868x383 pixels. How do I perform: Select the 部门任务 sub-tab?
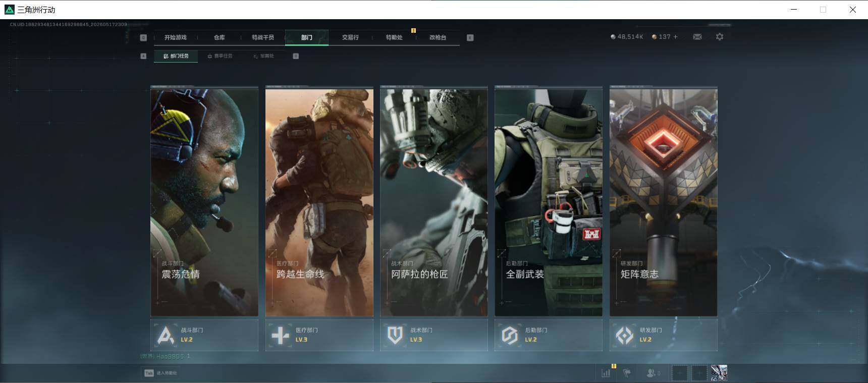176,56
